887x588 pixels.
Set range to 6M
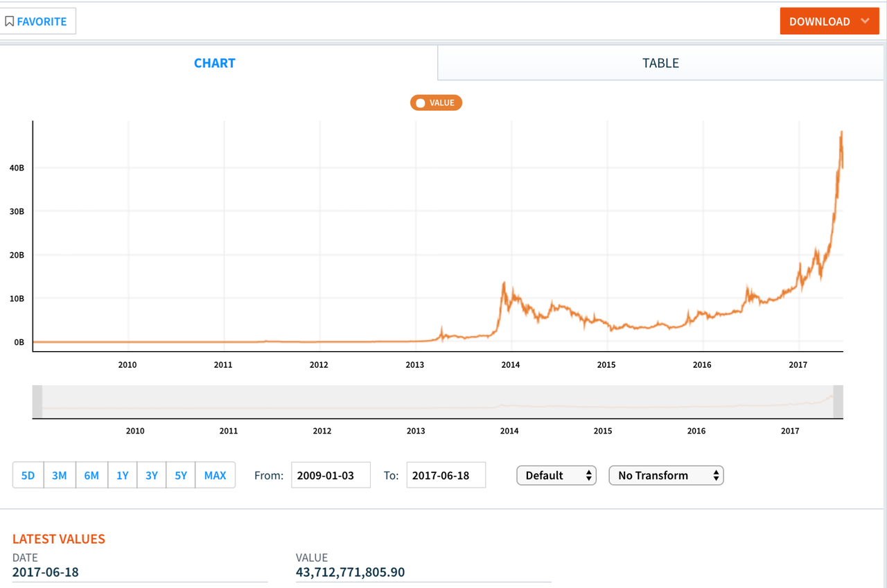click(x=91, y=475)
